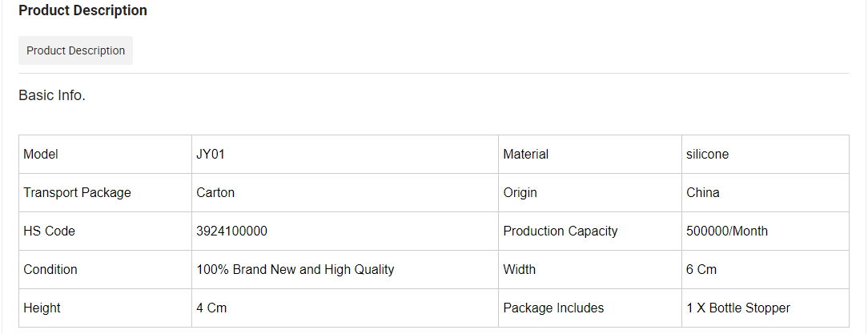Select the 100% Brand New condition text
Screen dimensions: 868x334
pyautogui.click(x=295, y=270)
